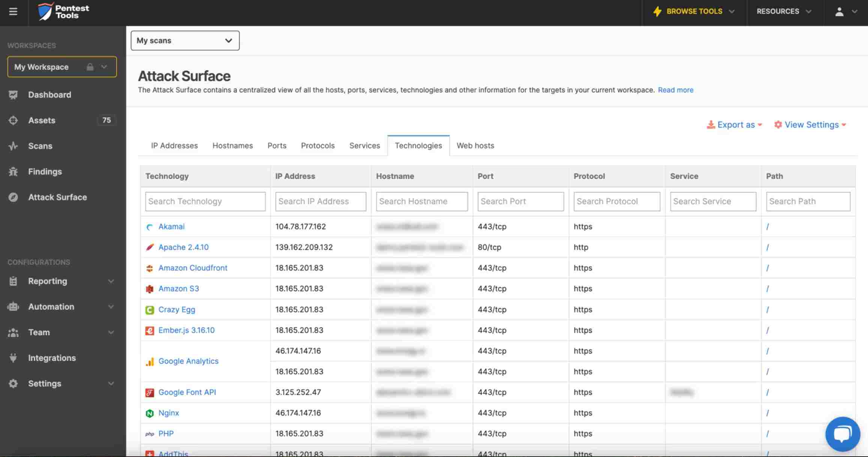Open the My scans dropdown menu
Viewport: 868px width, 457px height.
tap(184, 40)
